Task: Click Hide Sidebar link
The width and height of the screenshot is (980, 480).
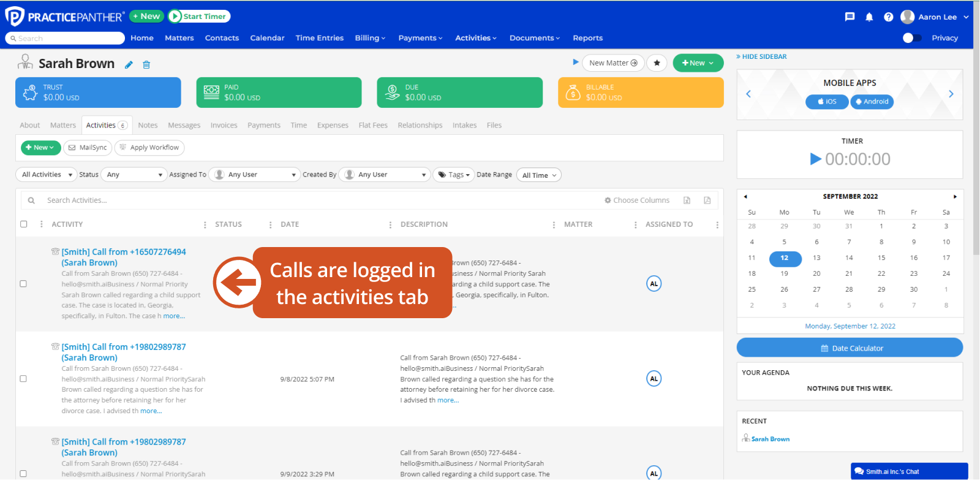Action: tap(761, 56)
